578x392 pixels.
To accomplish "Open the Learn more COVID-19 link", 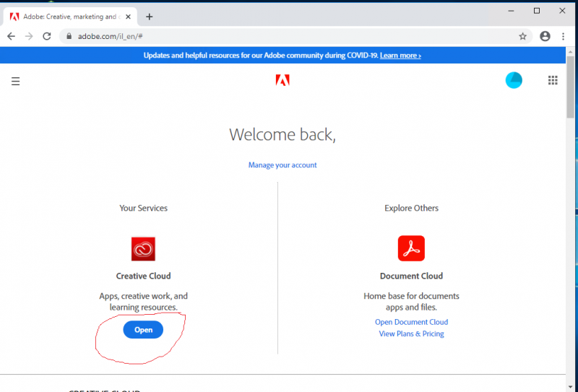I will [400, 56].
